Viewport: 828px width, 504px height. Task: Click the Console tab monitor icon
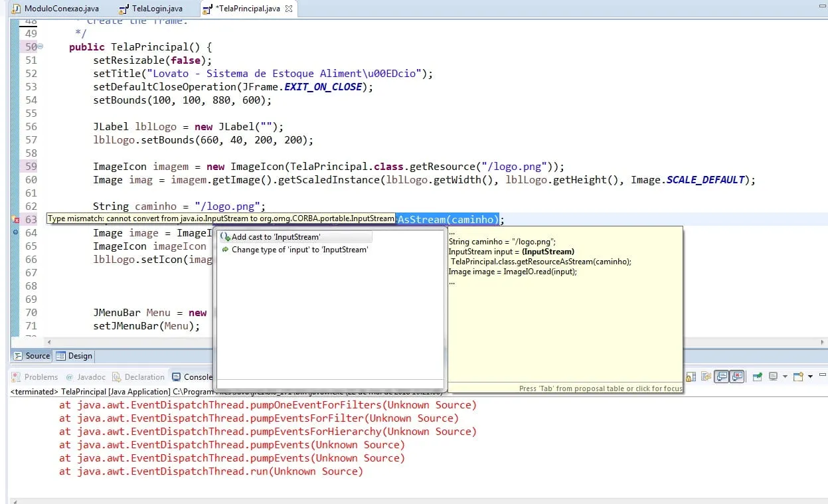click(177, 377)
